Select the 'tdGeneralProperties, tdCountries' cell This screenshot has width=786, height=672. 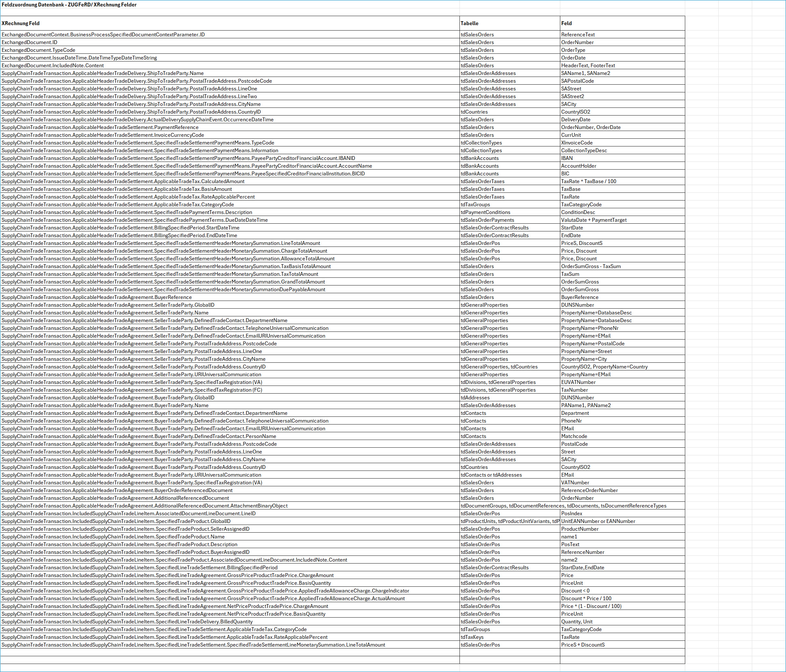509,367
